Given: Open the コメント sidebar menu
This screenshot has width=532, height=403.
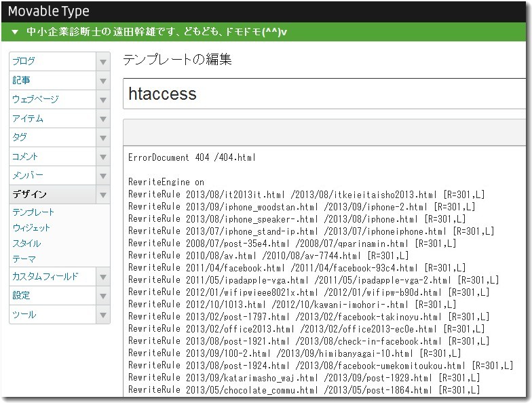Looking at the screenshot, I should point(53,156).
